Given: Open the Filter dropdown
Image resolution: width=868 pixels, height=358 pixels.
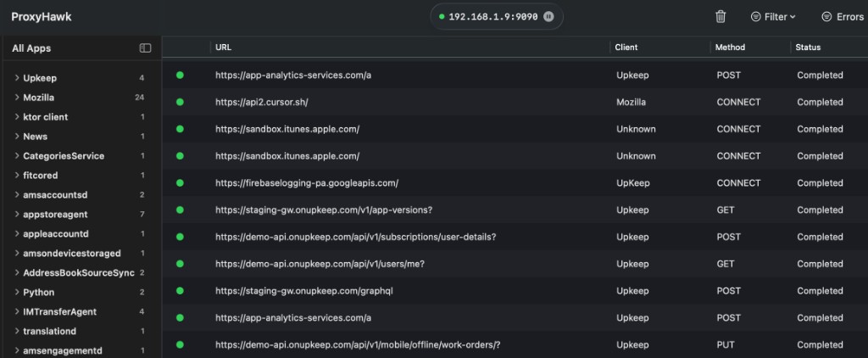Looking at the screenshot, I should tap(773, 17).
